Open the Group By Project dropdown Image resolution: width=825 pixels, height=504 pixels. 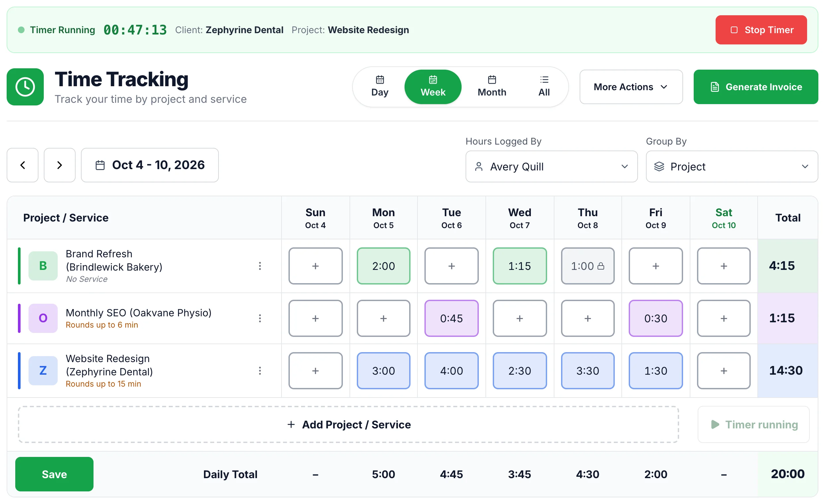(x=731, y=166)
